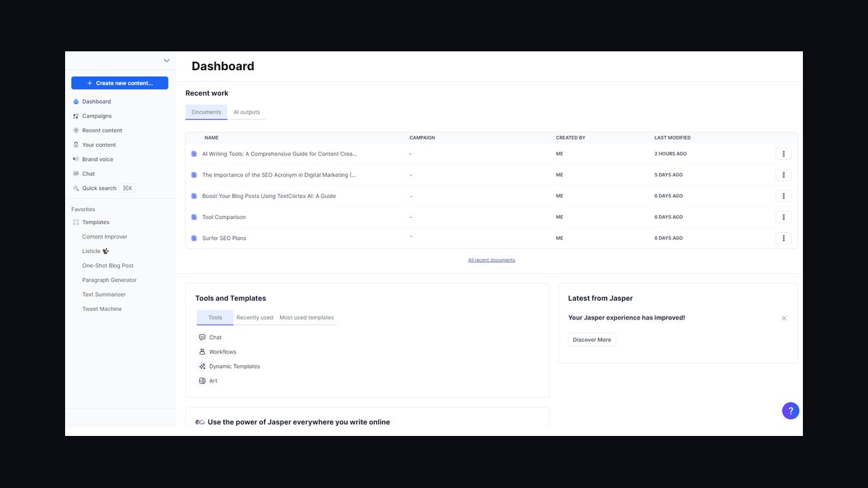Viewport: 868px width, 488px height.
Task: Click the Chat bubble icon in Tools list
Action: point(202,338)
